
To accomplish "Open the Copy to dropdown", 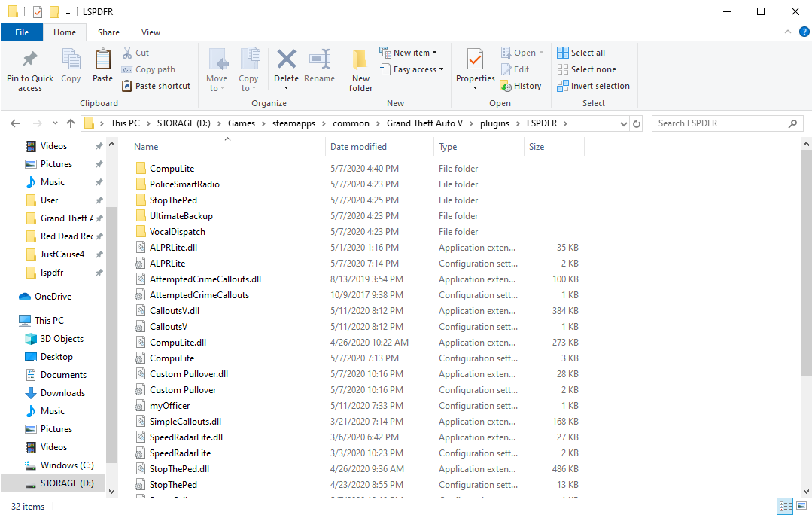I will 248,83.
